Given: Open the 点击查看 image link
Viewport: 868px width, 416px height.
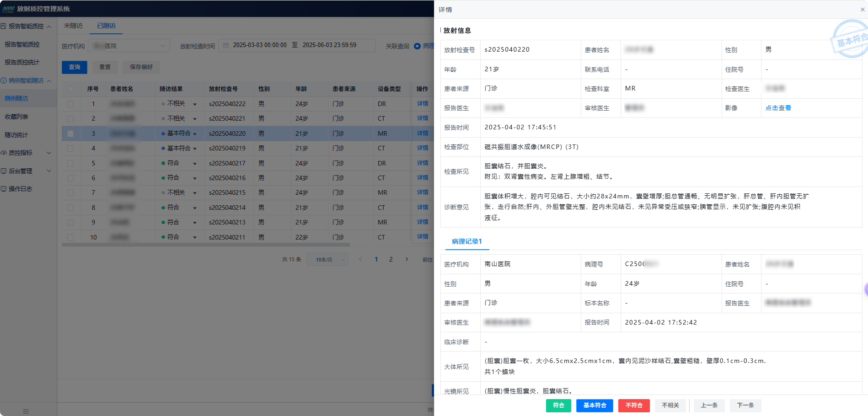Looking at the screenshot, I should pos(778,108).
